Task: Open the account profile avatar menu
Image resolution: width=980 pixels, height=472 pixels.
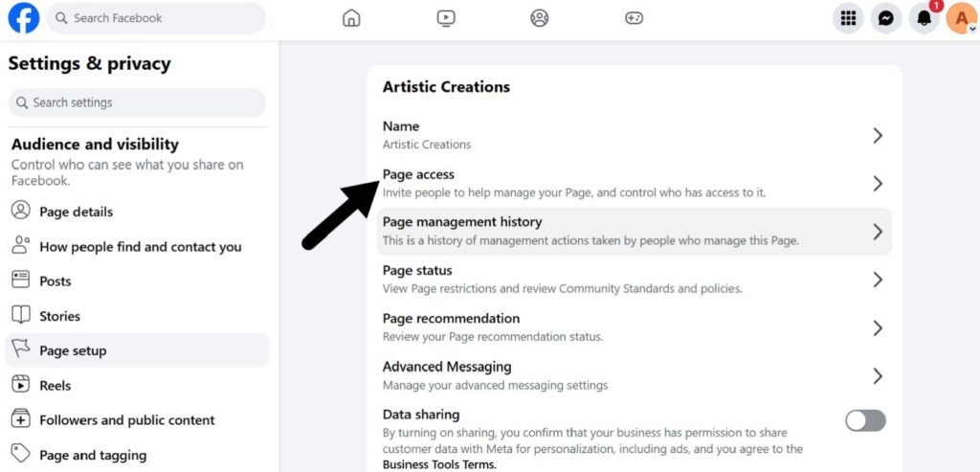Action: [961, 18]
